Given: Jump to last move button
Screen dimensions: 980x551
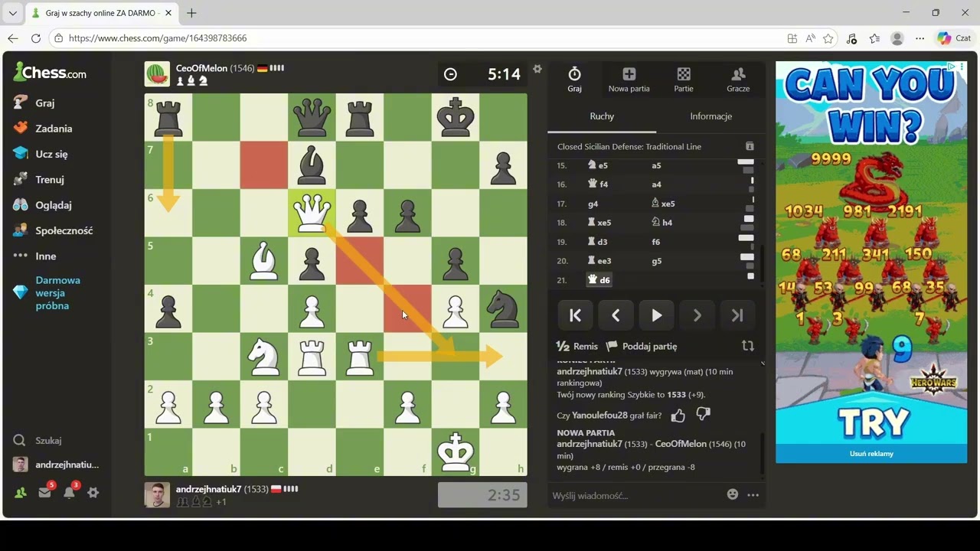Looking at the screenshot, I should coord(737,315).
